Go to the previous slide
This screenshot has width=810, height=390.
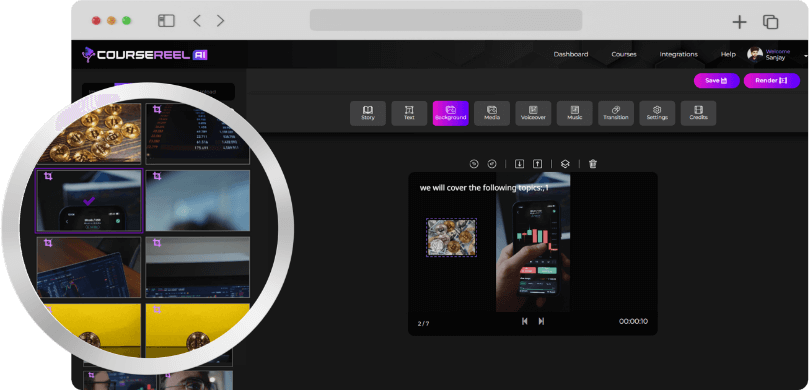[524, 321]
